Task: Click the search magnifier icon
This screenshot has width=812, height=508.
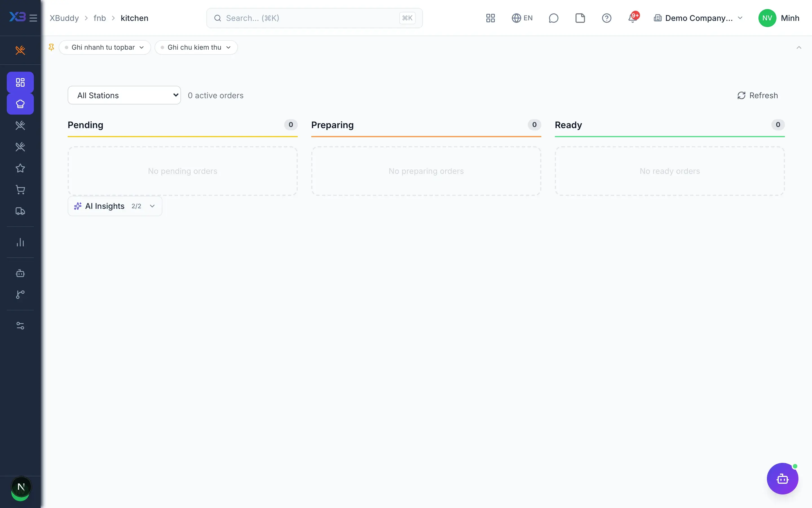Action: [x=217, y=18]
